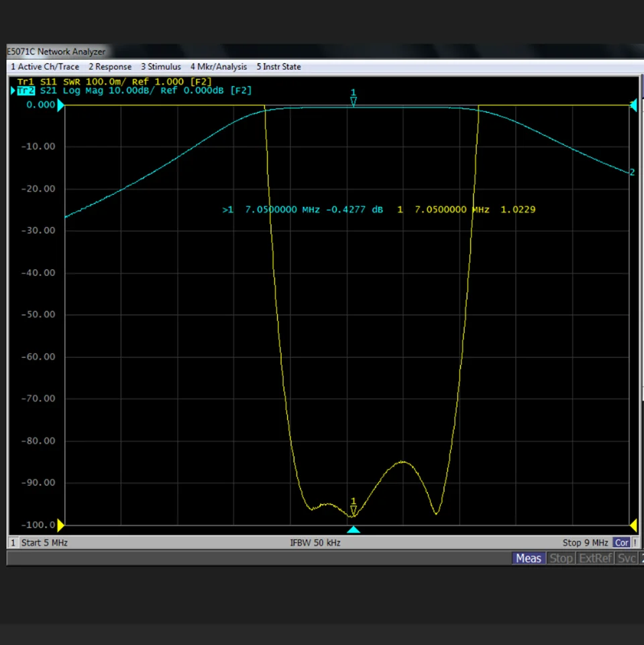Open the Active Ch/Trace menu
The image size is (644, 645).
[x=45, y=66]
